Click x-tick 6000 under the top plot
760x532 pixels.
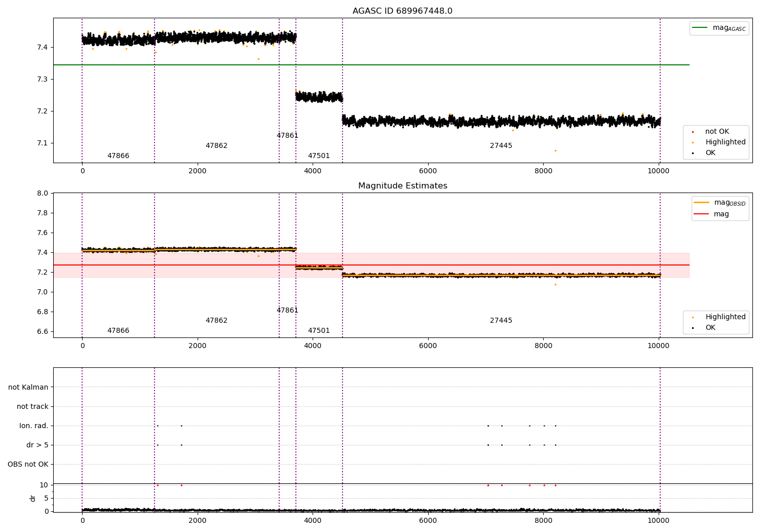[428, 171]
